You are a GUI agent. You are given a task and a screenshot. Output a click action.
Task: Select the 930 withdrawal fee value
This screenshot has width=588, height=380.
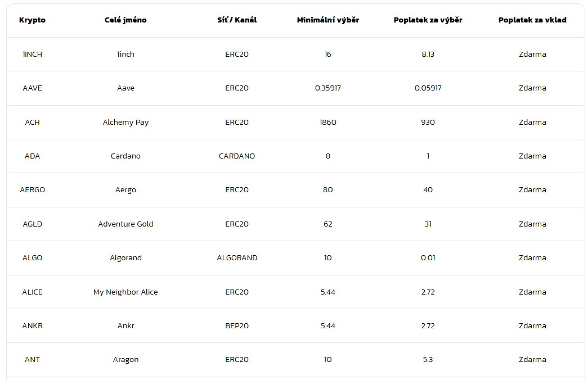click(x=428, y=123)
